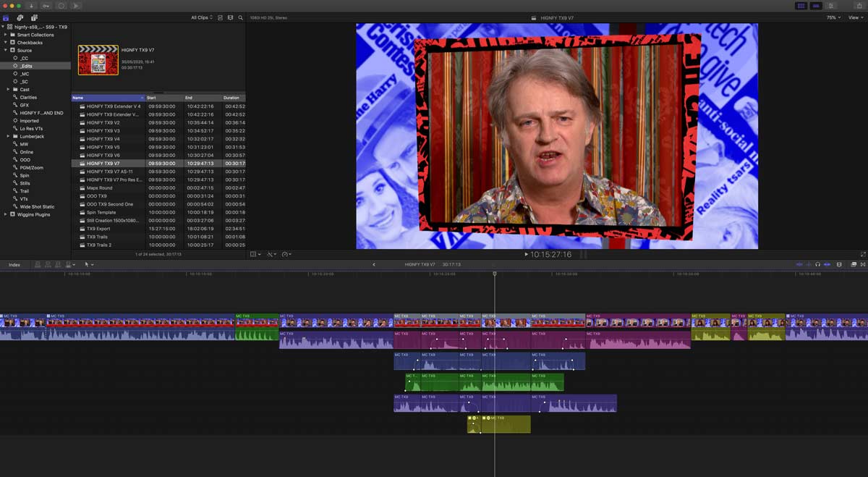The image size is (868, 477).
Task: Show the Background Tasks circle icon
Action: click(x=61, y=6)
